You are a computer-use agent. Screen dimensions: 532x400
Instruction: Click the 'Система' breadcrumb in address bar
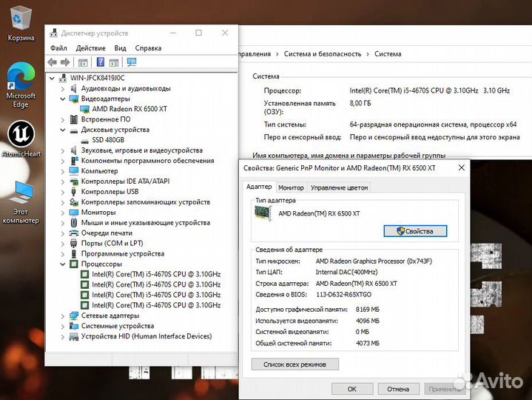click(388, 54)
